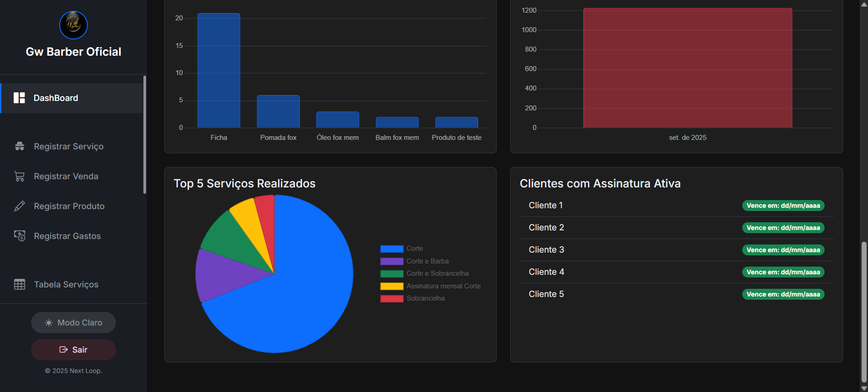Click the page vertical scrollbar thumb

click(x=864, y=312)
